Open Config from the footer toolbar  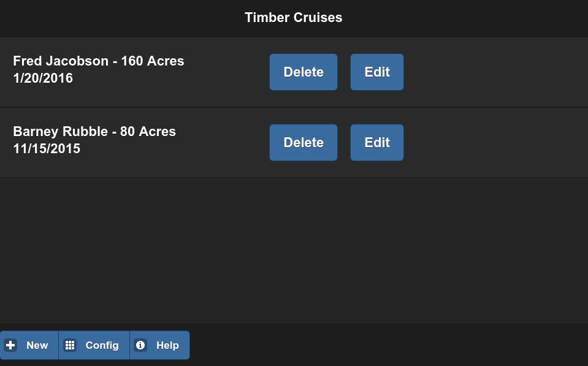coord(94,345)
